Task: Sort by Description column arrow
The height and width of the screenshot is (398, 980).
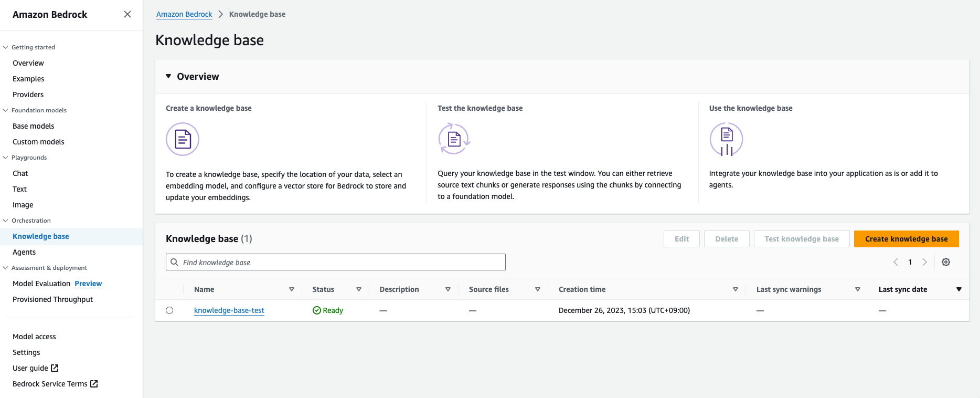Action: click(x=448, y=289)
